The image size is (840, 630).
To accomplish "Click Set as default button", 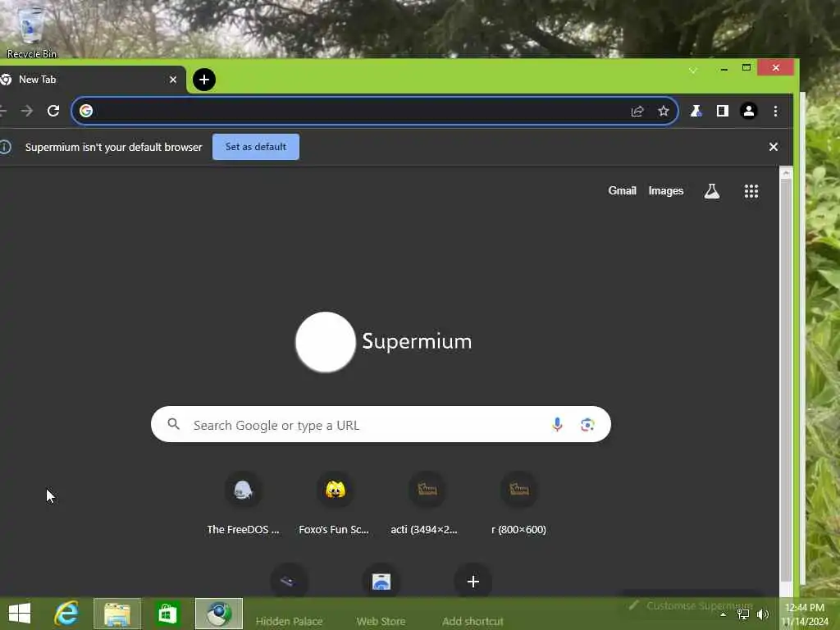I will [256, 147].
